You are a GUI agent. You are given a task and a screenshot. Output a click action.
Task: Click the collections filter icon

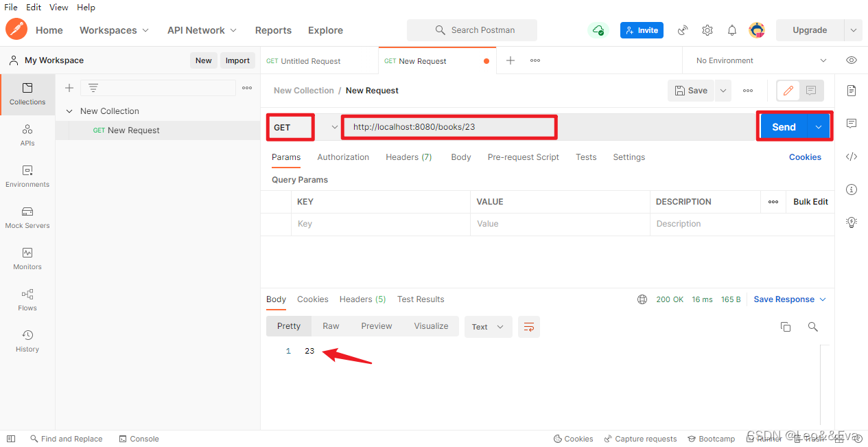93,88
